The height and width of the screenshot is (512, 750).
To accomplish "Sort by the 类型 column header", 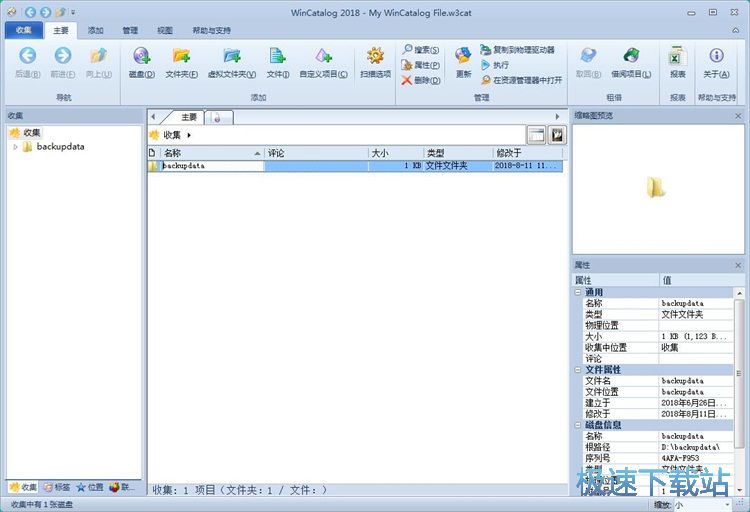I will coord(458,153).
